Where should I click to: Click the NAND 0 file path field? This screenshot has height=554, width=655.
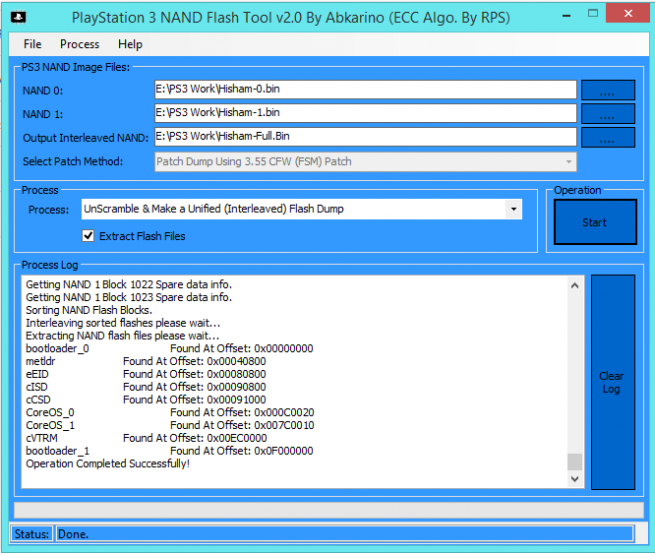click(x=365, y=90)
